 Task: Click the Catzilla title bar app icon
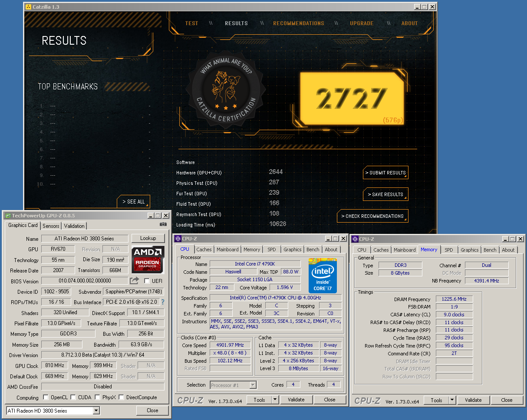click(28, 7)
